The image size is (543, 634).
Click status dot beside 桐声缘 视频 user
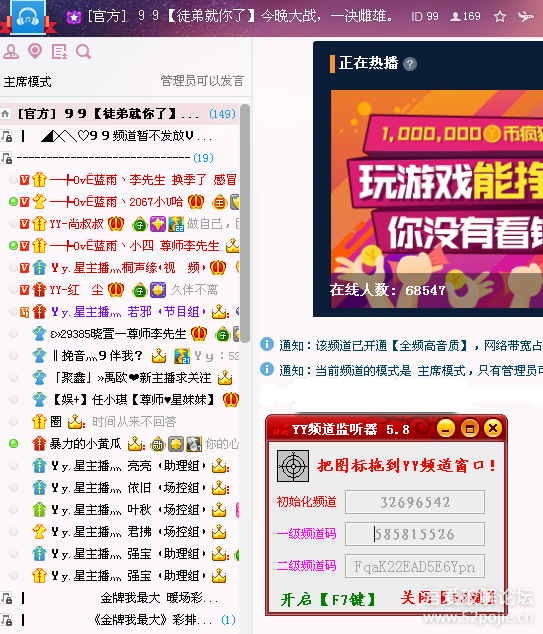pyautogui.click(x=13, y=267)
